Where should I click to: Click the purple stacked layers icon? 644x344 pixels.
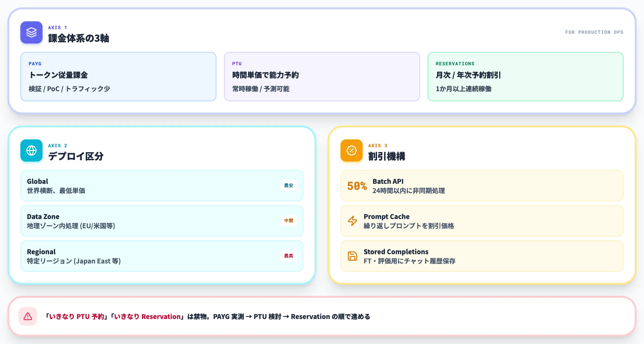(x=31, y=32)
